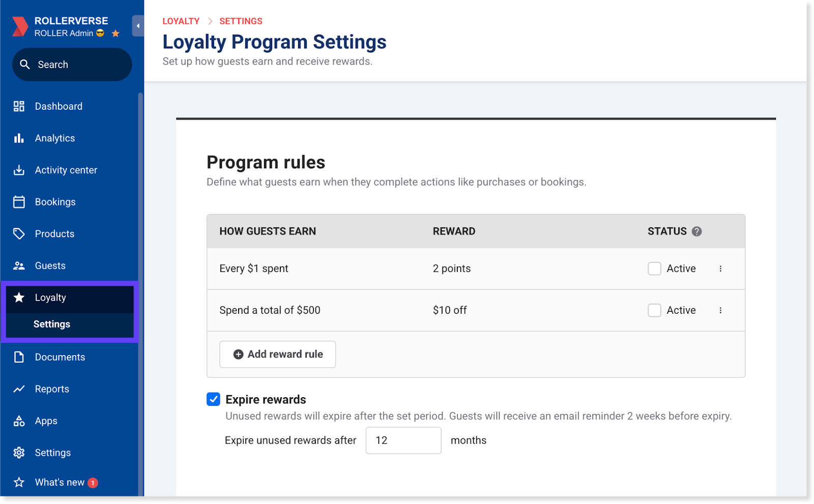Click the expiry months input field
The image size is (814, 504).
tap(403, 440)
